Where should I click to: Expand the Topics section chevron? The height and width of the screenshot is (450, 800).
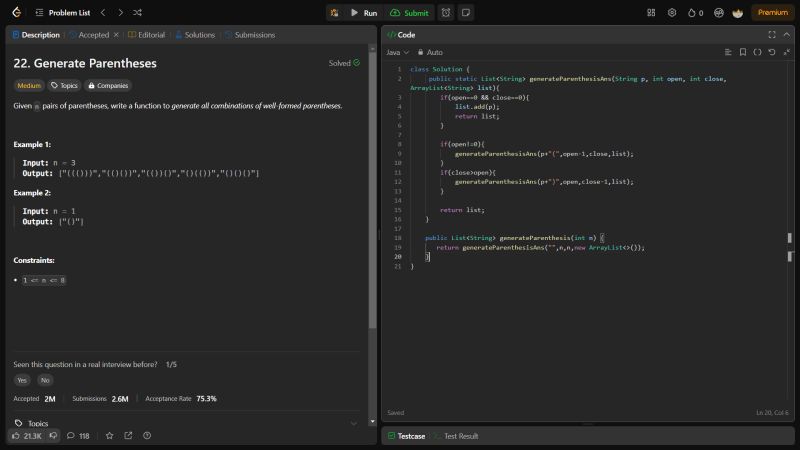[x=353, y=423]
